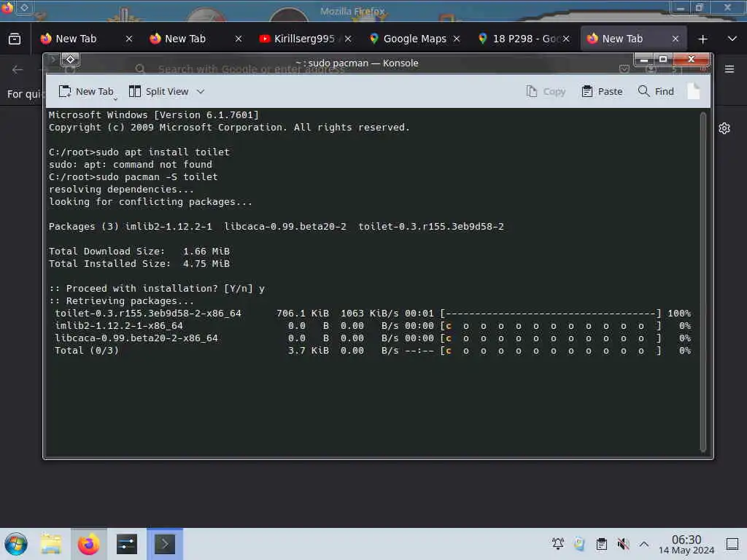Click "Proceed with installation?" prompt line
The image size is (747, 560).
157,289
